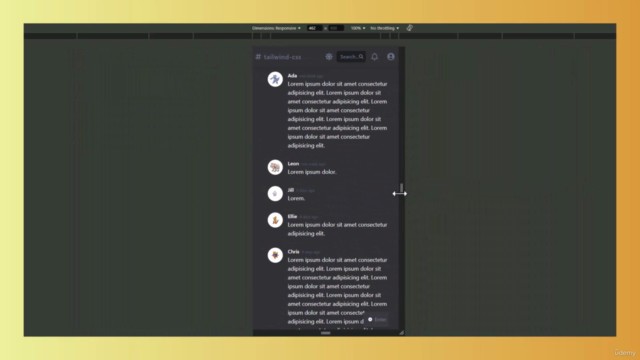640x360 pixels.
Task: Click the timestamp next to Leon's name
Action: point(313,164)
